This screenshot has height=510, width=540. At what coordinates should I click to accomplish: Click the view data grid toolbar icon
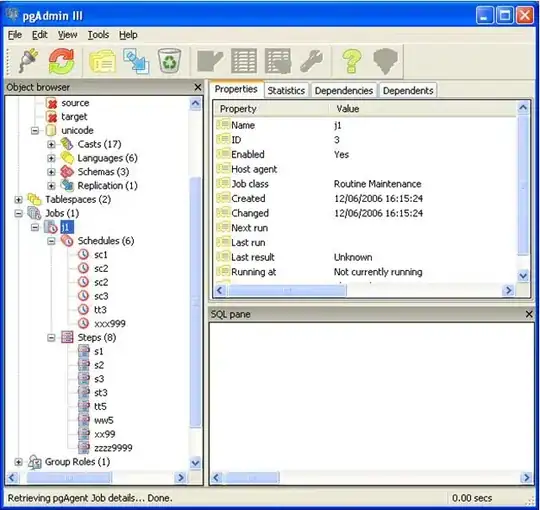[244, 61]
